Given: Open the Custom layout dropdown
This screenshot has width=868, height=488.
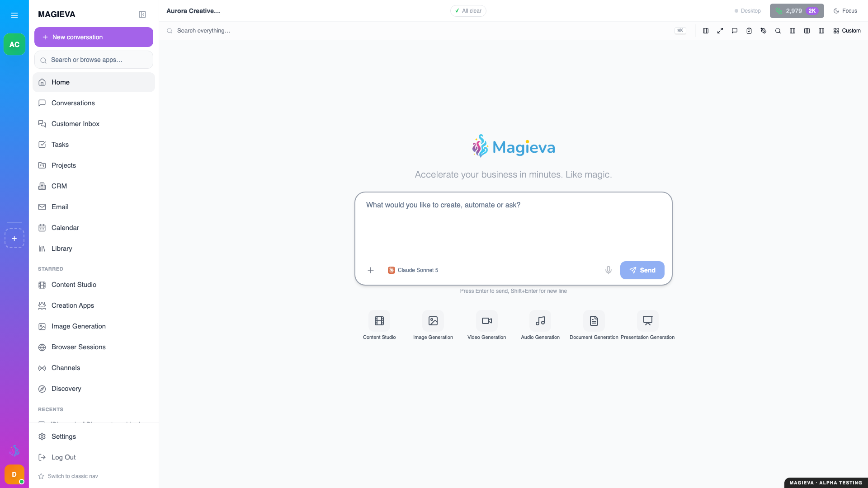Looking at the screenshot, I should click(847, 31).
